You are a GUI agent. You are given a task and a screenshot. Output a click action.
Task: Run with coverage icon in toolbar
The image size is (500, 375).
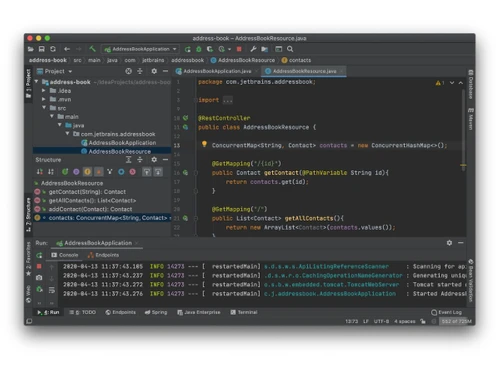(x=210, y=49)
